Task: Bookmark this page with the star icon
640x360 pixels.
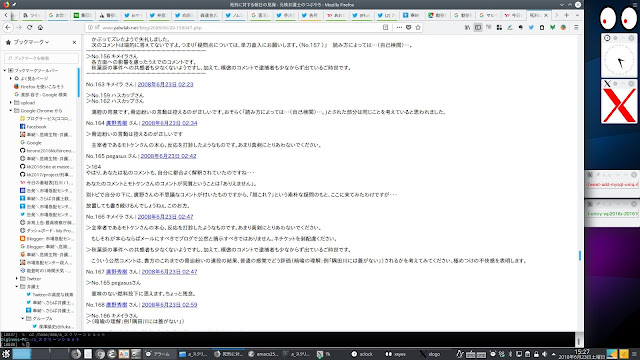Action: pos(418,27)
